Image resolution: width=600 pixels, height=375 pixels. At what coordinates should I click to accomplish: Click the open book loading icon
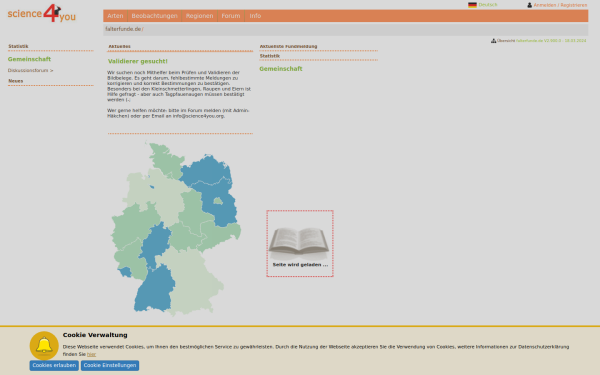pos(299,243)
